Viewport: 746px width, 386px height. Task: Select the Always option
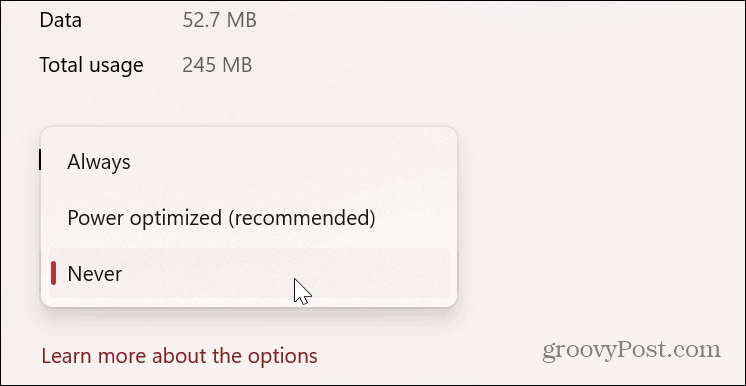tap(249, 162)
